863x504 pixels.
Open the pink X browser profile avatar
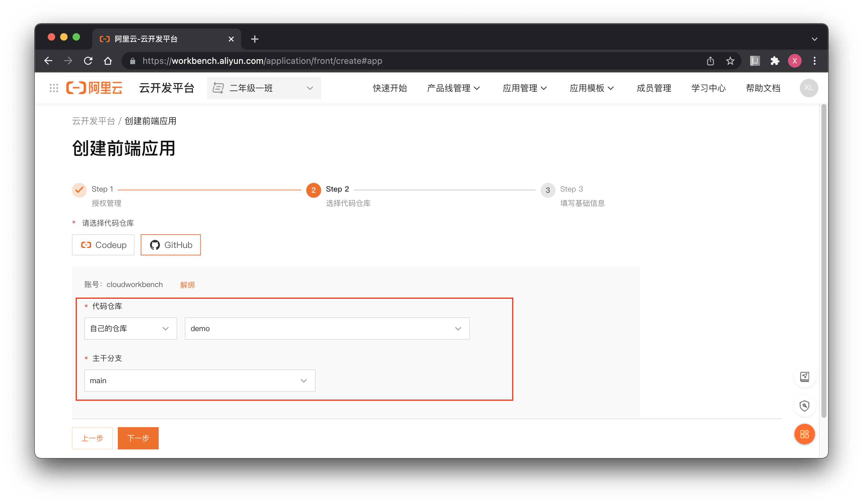[x=794, y=61]
